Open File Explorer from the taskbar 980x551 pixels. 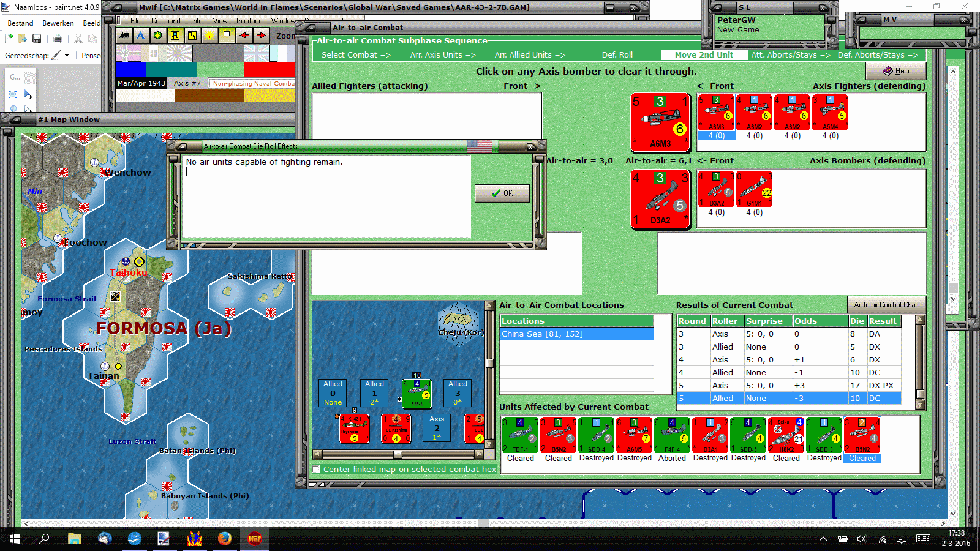[x=75, y=539]
